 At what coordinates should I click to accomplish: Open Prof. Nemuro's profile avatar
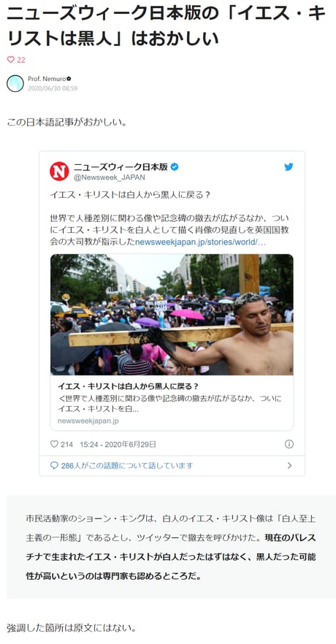click(x=15, y=83)
